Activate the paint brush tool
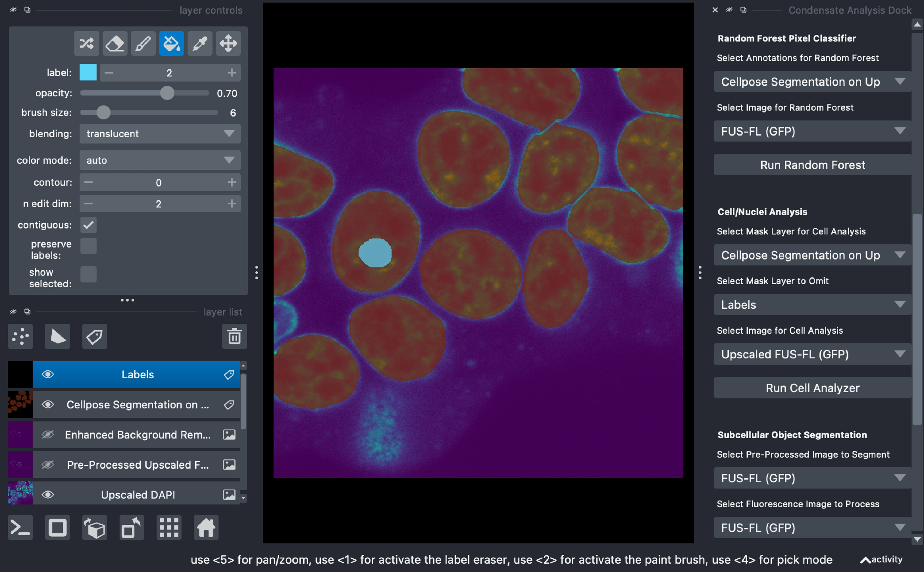924x572 pixels. tap(143, 44)
